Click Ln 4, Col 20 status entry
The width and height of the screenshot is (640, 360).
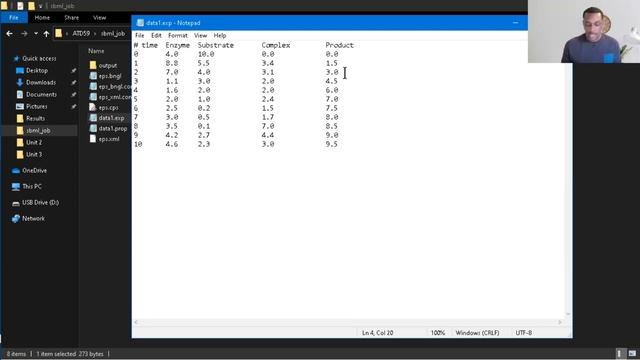[x=378, y=333]
